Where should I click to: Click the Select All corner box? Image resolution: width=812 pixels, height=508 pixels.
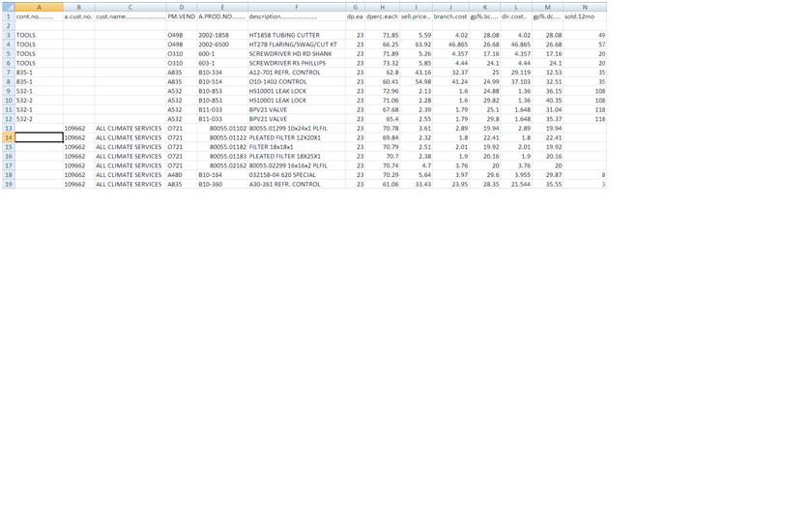(8, 7)
